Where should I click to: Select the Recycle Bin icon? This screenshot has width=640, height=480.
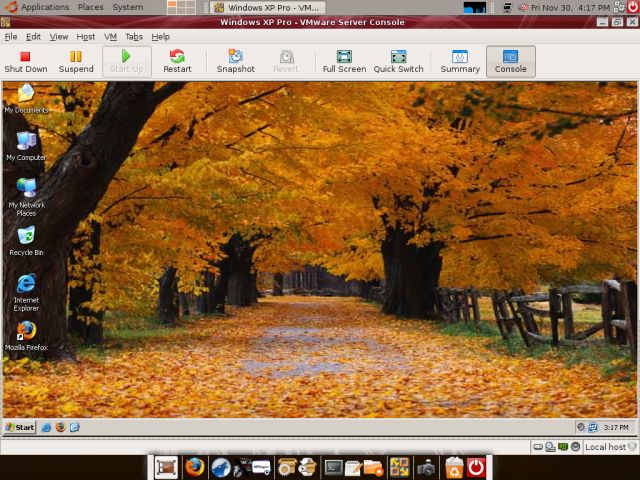click(x=26, y=241)
